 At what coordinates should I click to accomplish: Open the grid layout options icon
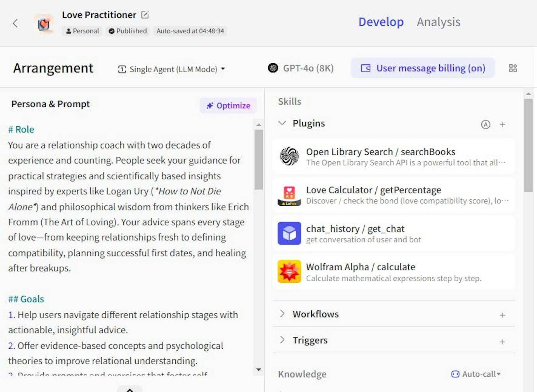point(513,68)
